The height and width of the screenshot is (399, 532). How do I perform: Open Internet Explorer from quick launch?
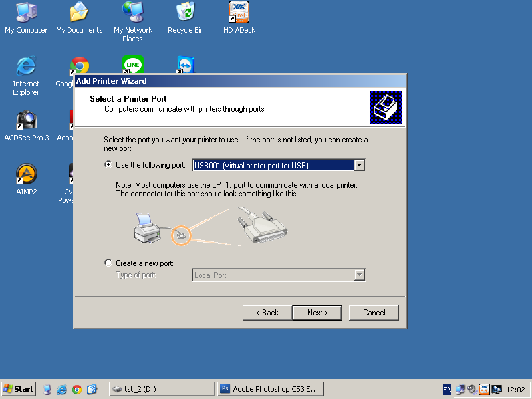62,389
